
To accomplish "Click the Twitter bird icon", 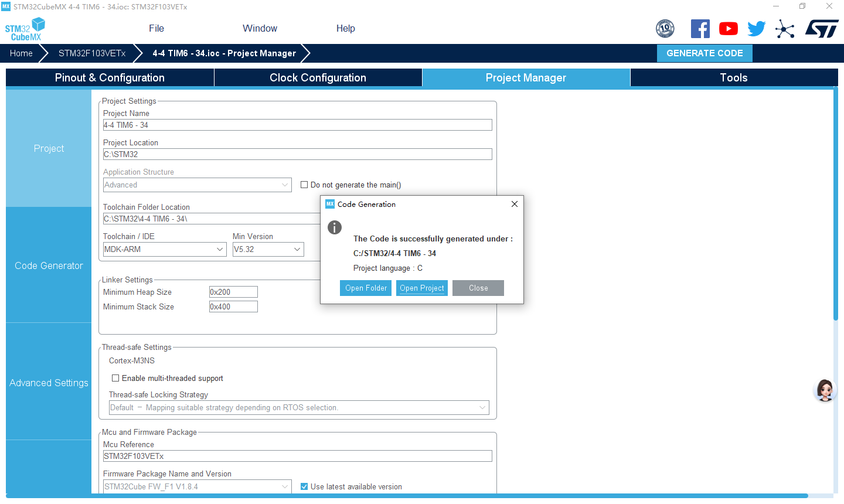I will click(x=756, y=29).
